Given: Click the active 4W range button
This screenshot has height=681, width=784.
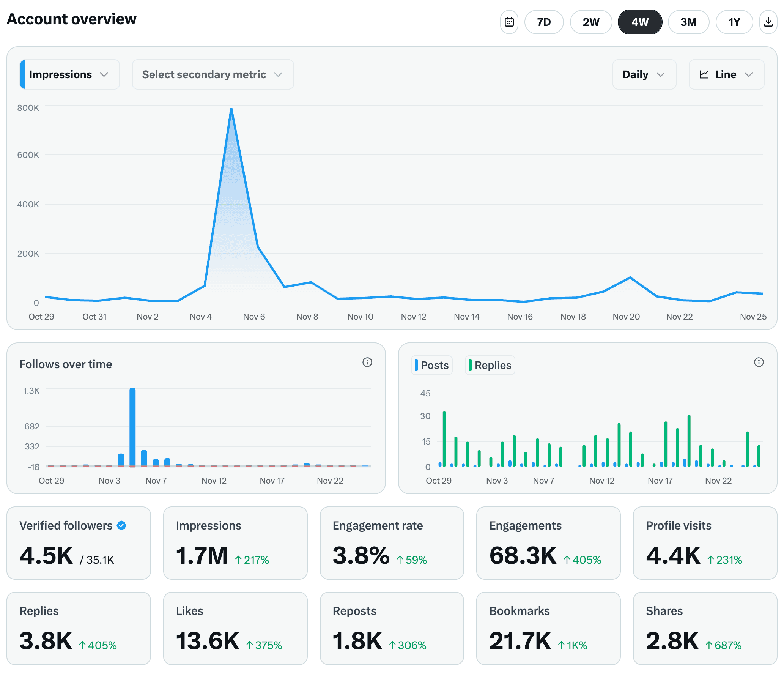Looking at the screenshot, I should click(x=640, y=22).
